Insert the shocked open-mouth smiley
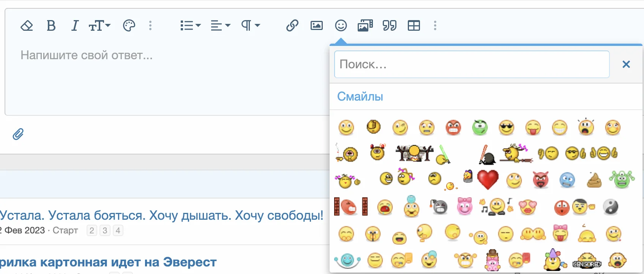Viewport: 644px width, 274px height. 586,127
